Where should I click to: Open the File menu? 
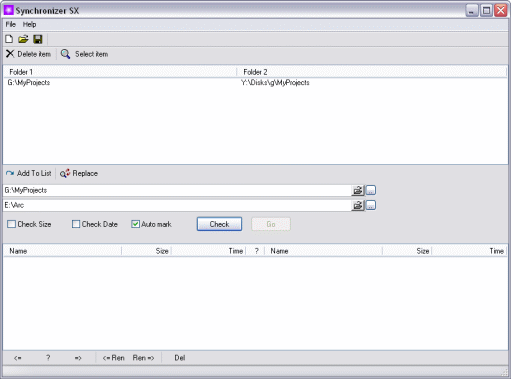click(x=11, y=24)
